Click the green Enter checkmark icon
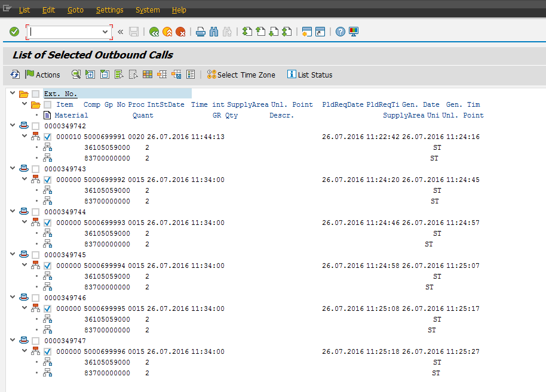Screen dimensions: 546x392 point(14,32)
